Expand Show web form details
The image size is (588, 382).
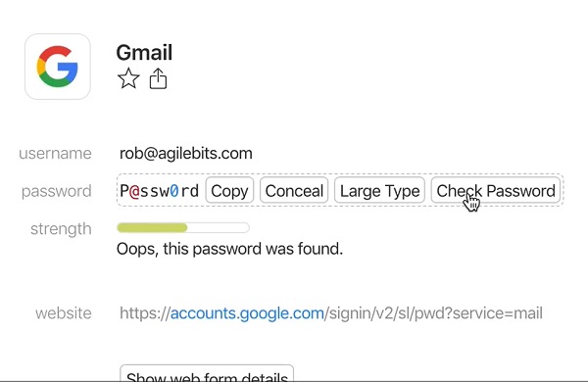[207, 373]
